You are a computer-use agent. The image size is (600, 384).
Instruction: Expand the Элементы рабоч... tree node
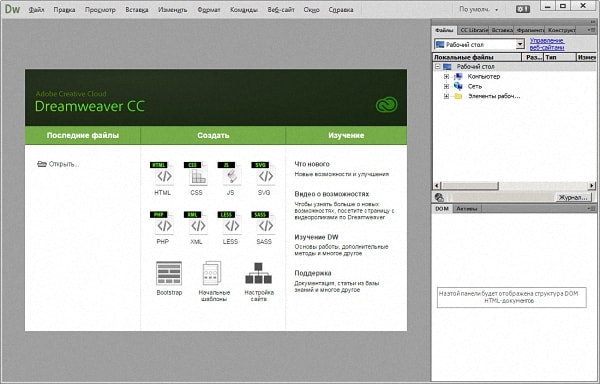tap(446, 96)
